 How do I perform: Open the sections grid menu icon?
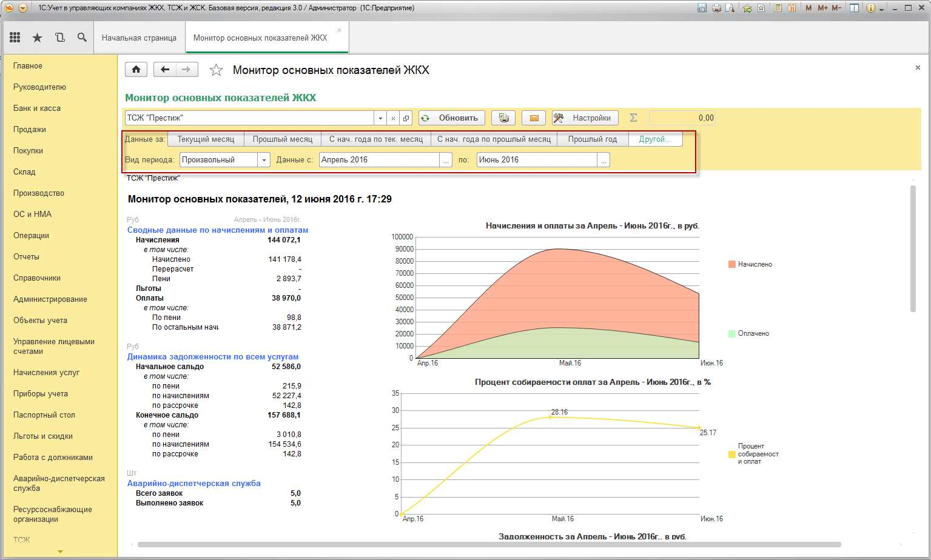(x=15, y=38)
